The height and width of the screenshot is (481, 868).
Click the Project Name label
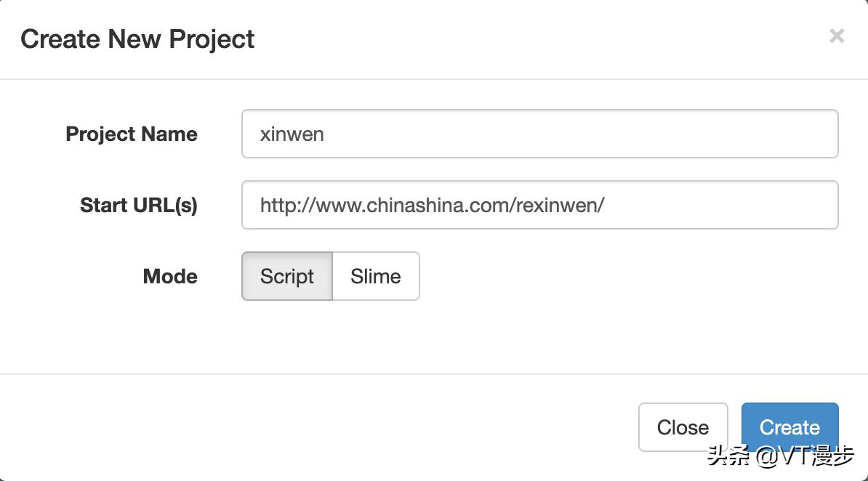[132, 134]
